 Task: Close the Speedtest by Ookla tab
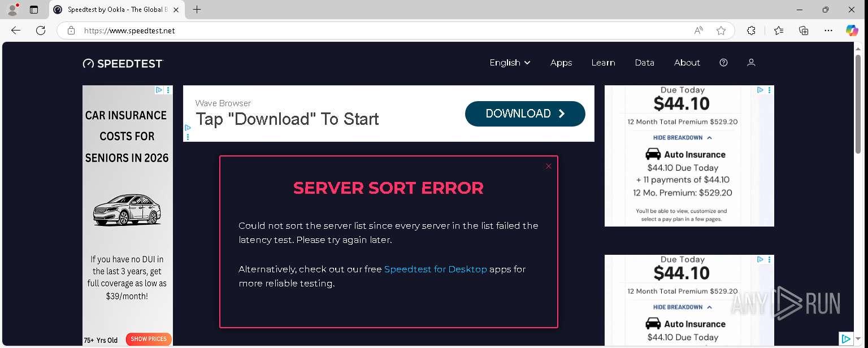pos(176,10)
